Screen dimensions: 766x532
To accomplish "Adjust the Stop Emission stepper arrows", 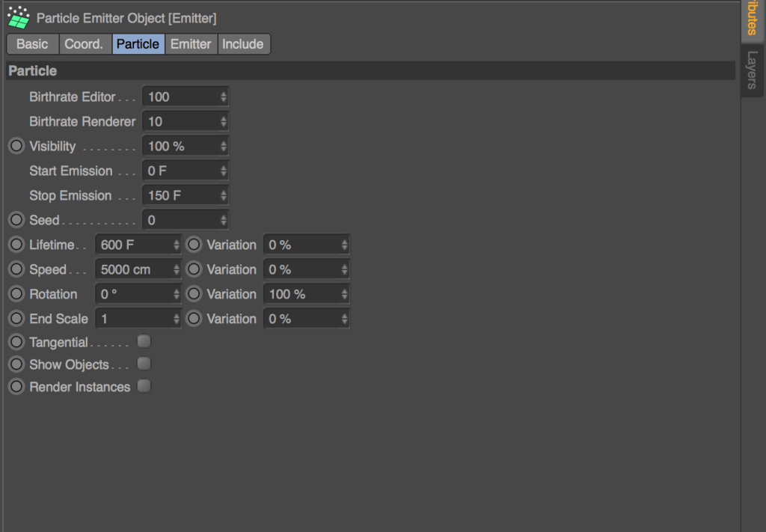I will pyautogui.click(x=223, y=195).
